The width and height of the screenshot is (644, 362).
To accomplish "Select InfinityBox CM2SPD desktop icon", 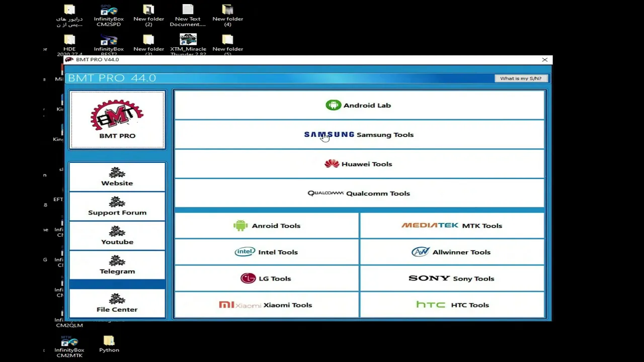I will pos(109,16).
